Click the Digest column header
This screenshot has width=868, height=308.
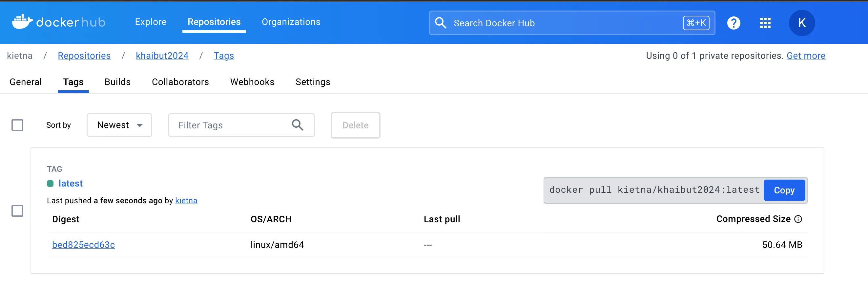click(x=65, y=219)
